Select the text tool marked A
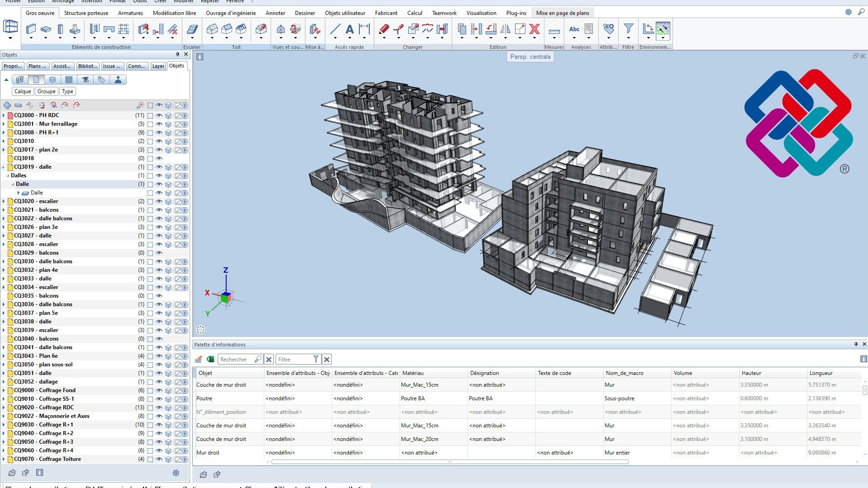Image resolution: width=868 pixels, height=488 pixels. point(349,29)
